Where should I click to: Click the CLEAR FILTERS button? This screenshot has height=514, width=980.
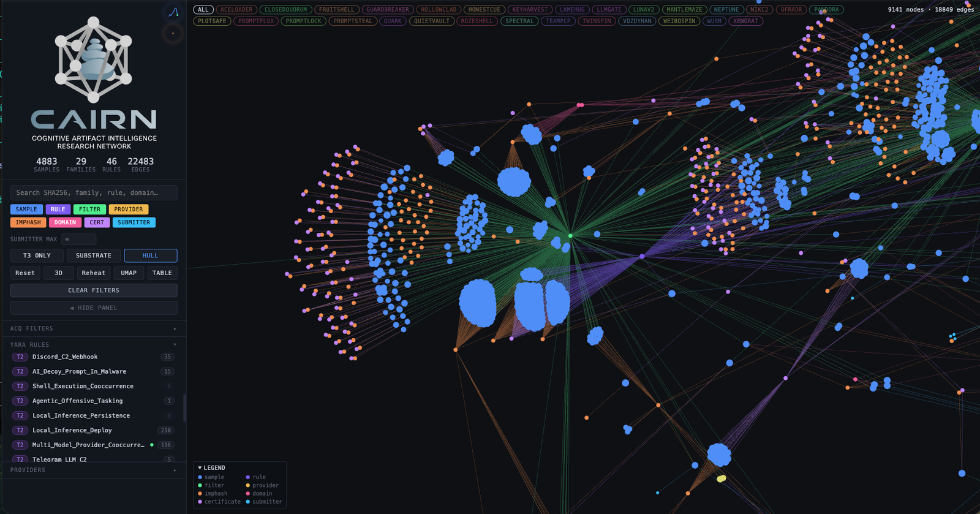[94, 290]
